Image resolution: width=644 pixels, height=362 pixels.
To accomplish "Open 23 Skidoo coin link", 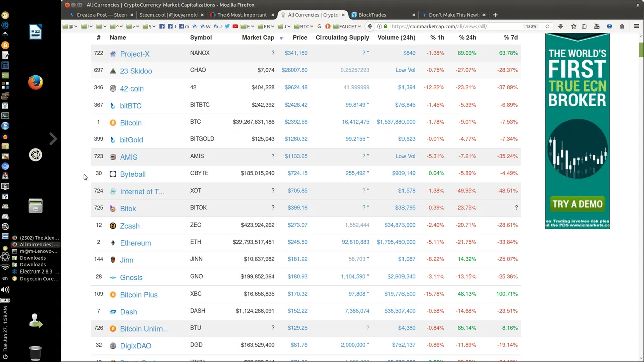I will (136, 71).
